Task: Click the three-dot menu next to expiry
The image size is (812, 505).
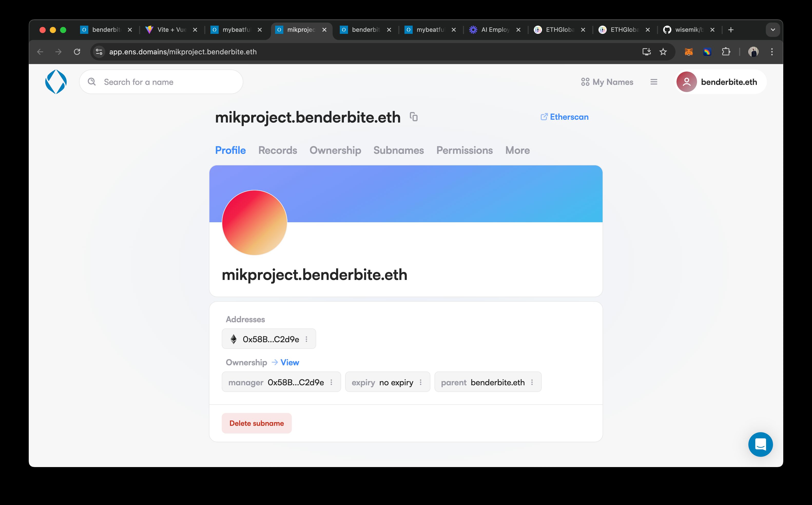Action: (x=421, y=382)
